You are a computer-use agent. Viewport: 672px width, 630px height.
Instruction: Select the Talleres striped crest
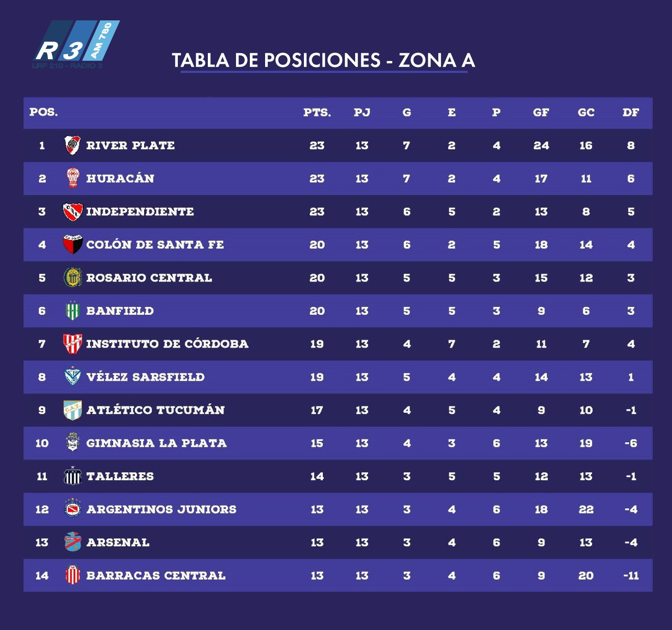73,476
